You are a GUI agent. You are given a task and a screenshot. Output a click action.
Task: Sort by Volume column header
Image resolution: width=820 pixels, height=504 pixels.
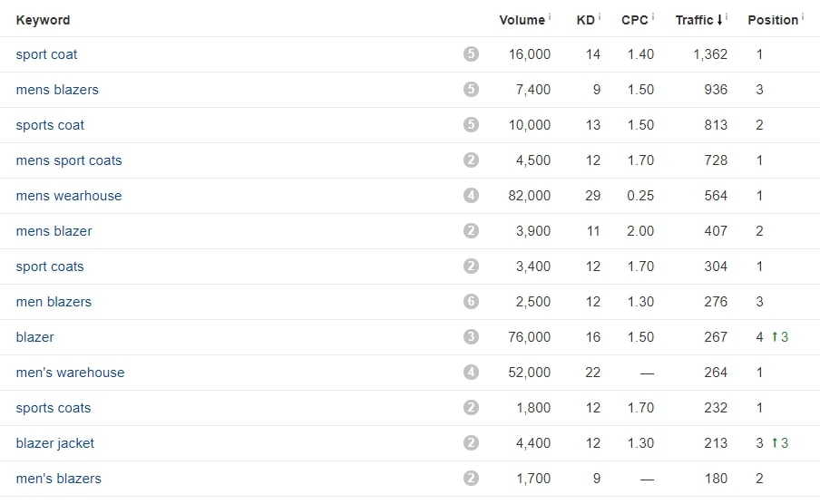[x=522, y=20]
